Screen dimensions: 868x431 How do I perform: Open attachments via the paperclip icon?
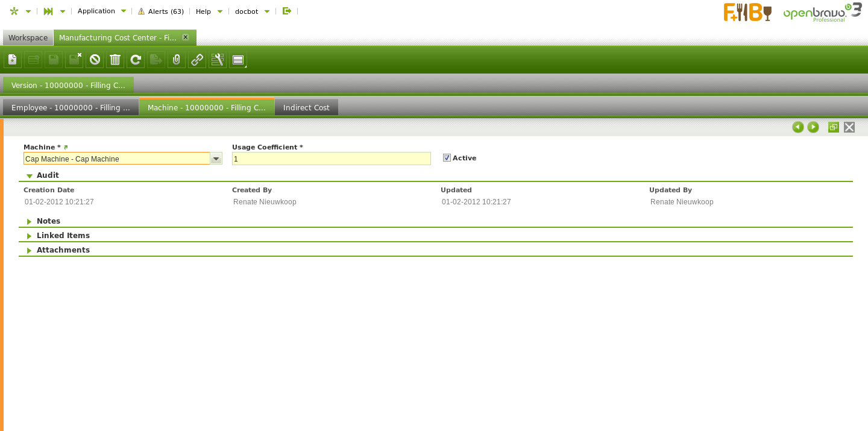[177, 60]
